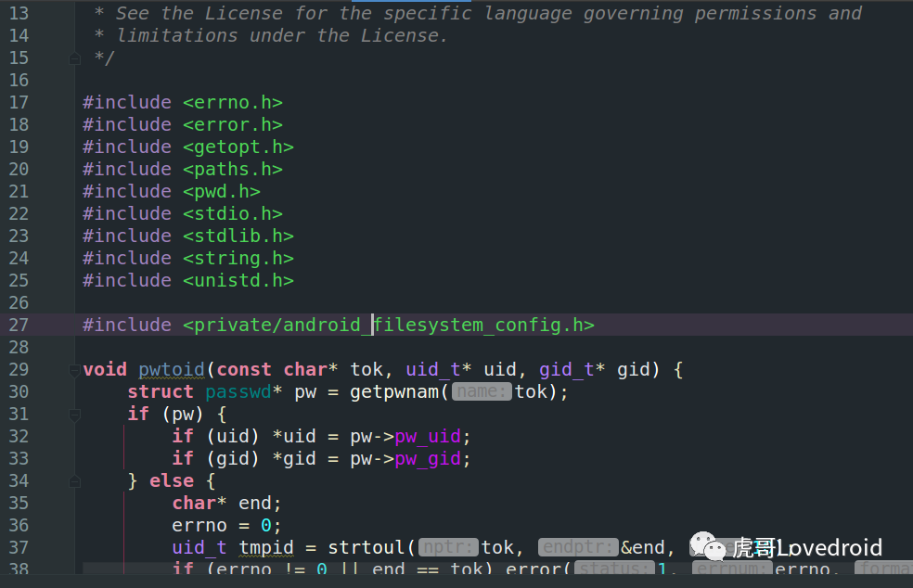The image size is (913, 588).
Task: Click the status: hint on the error call
Action: 614,569
